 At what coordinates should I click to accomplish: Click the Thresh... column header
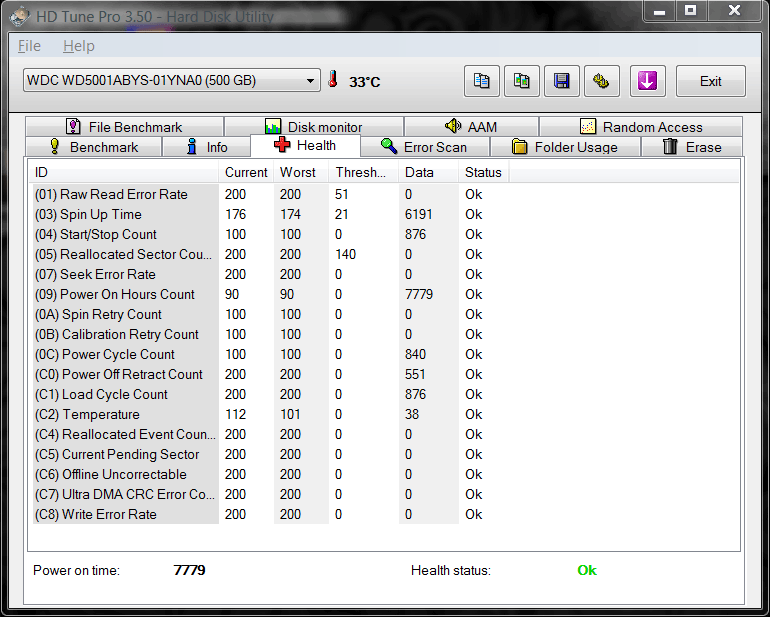[x=363, y=172]
